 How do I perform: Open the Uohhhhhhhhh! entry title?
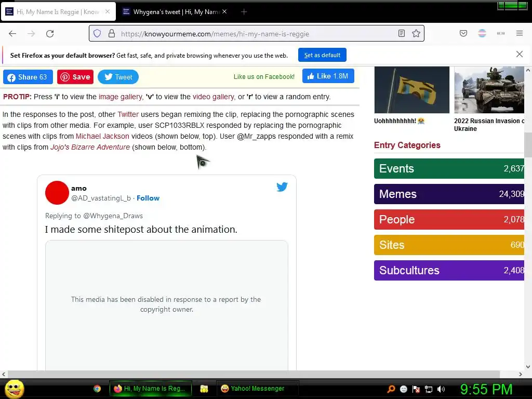coord(400,121)
